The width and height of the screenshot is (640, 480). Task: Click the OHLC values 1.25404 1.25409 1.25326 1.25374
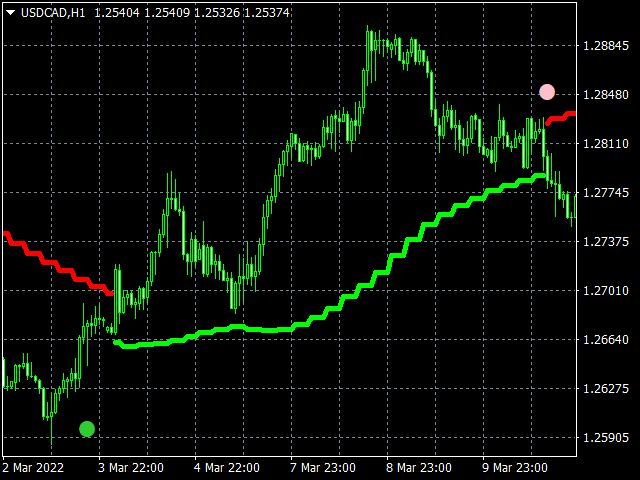192,13
